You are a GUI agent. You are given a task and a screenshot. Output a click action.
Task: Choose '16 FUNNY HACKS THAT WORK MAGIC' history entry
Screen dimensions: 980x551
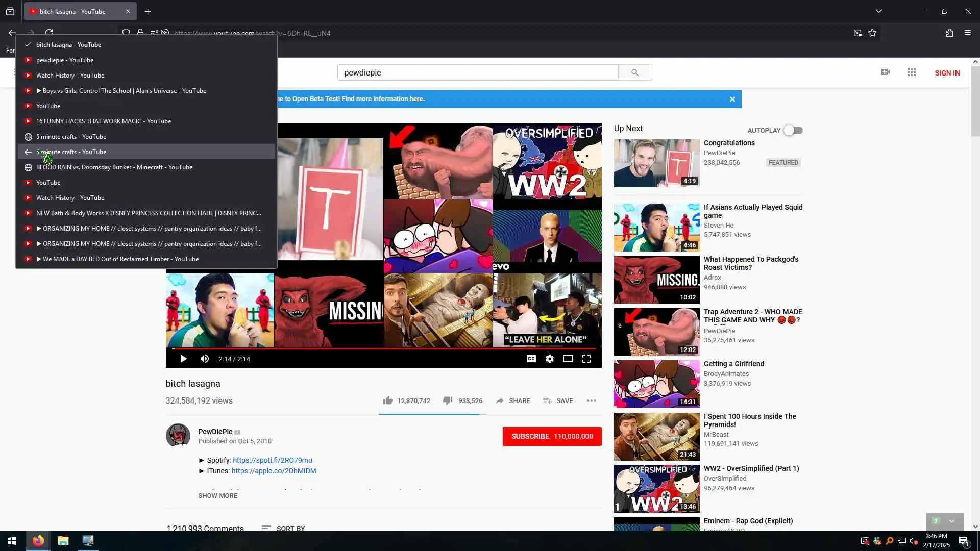click(x=103, y=121)
